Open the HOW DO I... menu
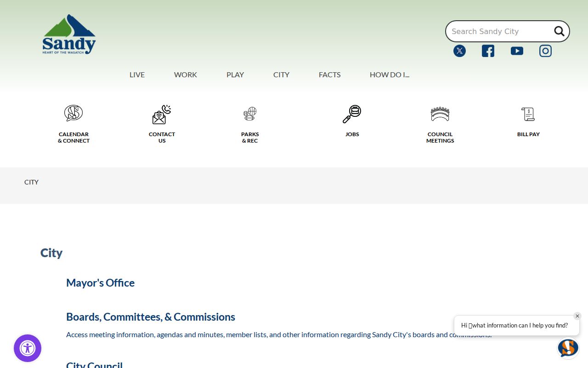 pos(390,75)
